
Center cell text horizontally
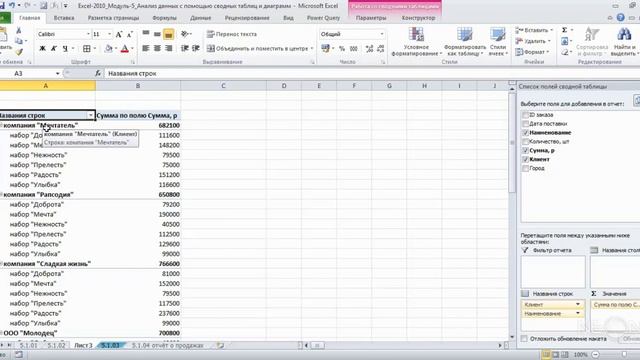tap(157, 49)
